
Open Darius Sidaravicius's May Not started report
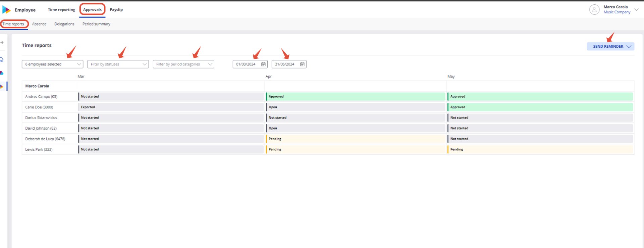(x=540, y=118)
